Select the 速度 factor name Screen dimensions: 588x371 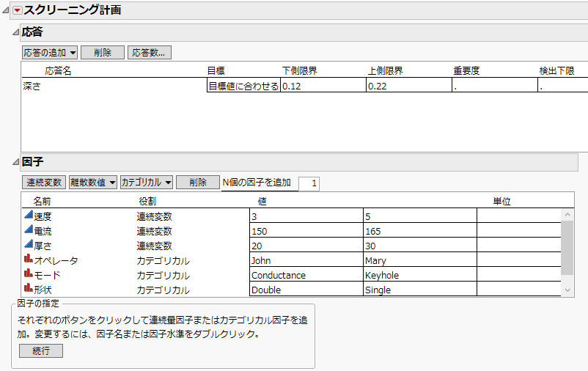(x=43, y=216)
